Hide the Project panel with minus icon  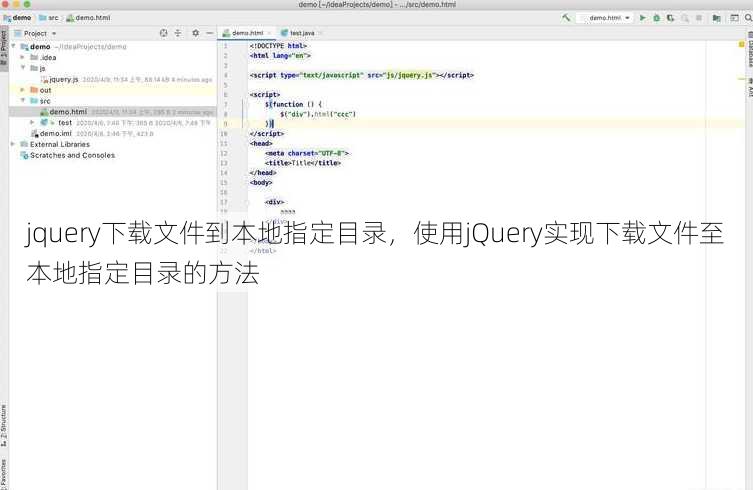coord(209,33)
